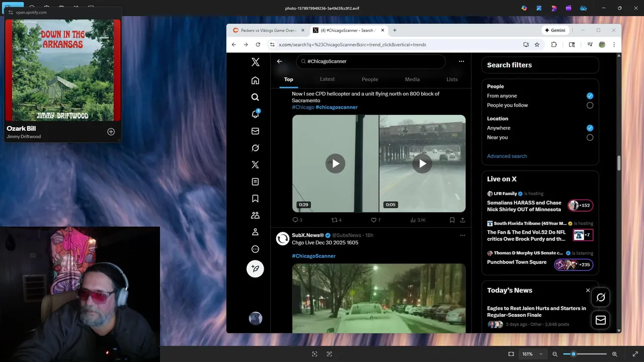
Task: Go back with search page arrow
Action: 280,61
